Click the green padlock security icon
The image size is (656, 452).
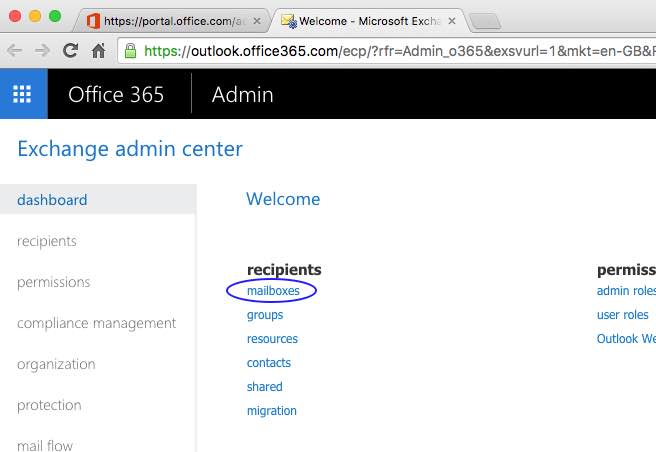[x=131, y=51]
